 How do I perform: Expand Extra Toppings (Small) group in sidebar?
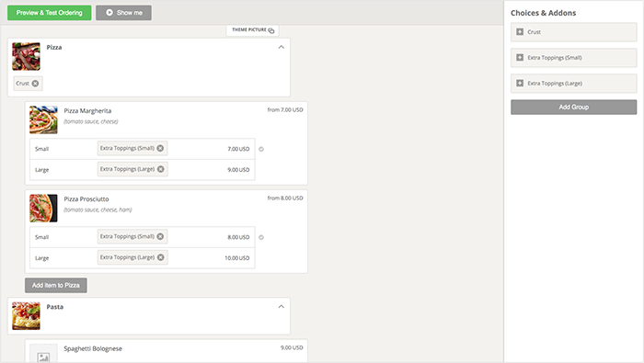click(x=520, y=57)
